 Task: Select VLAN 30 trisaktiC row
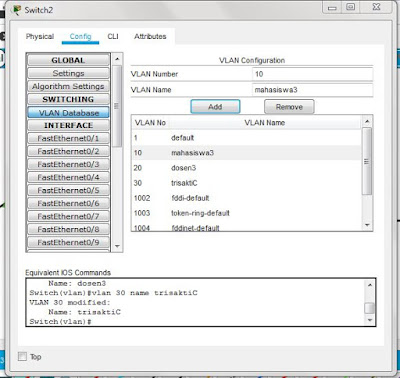[247, 183]
